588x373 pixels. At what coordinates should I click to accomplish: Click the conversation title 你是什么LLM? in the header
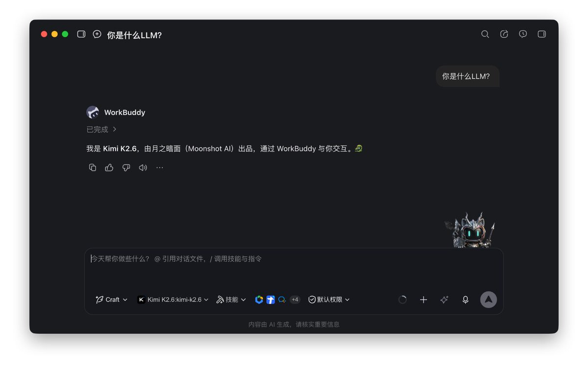pos(134,35)
